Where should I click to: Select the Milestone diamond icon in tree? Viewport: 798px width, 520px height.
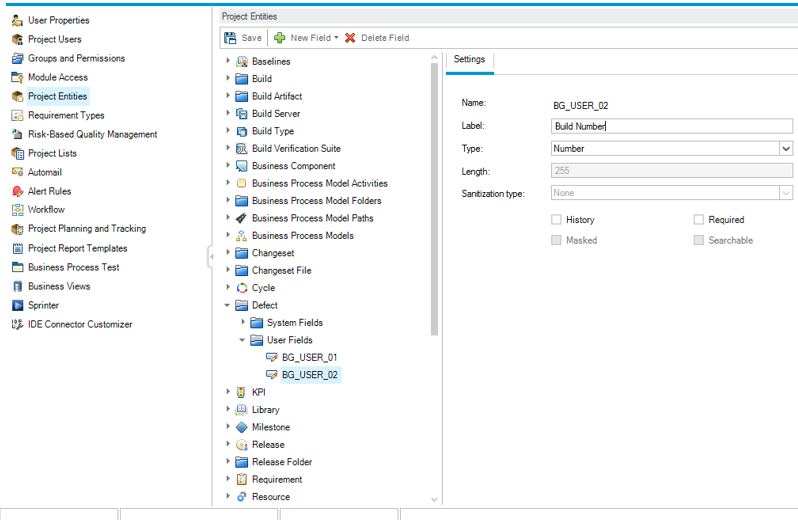(241, 427)
